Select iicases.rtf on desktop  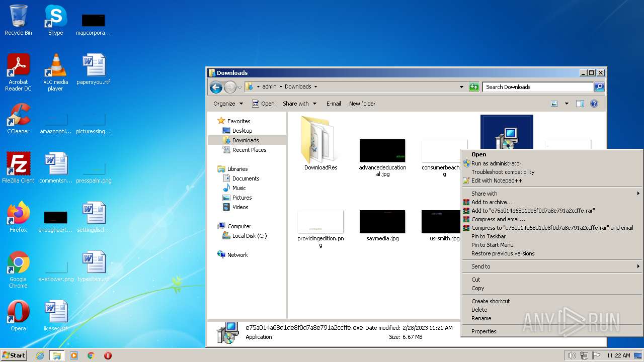coord(56,316)
